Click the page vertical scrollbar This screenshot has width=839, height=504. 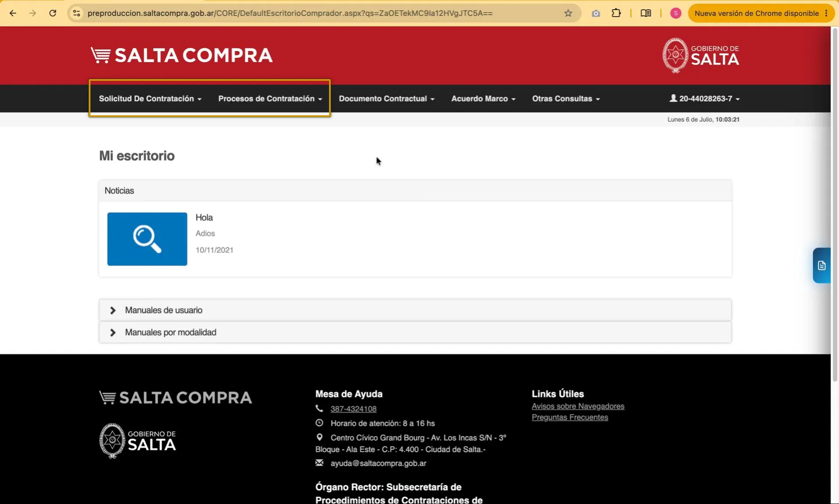click(835, 204)
